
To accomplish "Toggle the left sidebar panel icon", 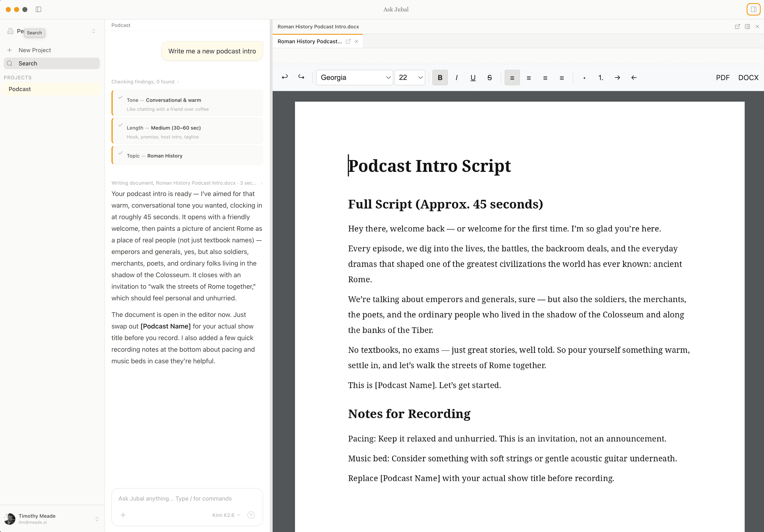I will (39, 9).
